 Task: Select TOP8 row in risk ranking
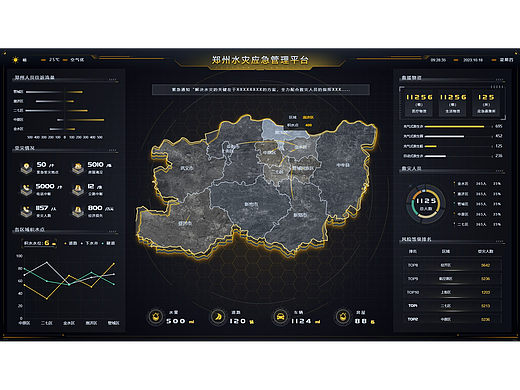point(452,265)
